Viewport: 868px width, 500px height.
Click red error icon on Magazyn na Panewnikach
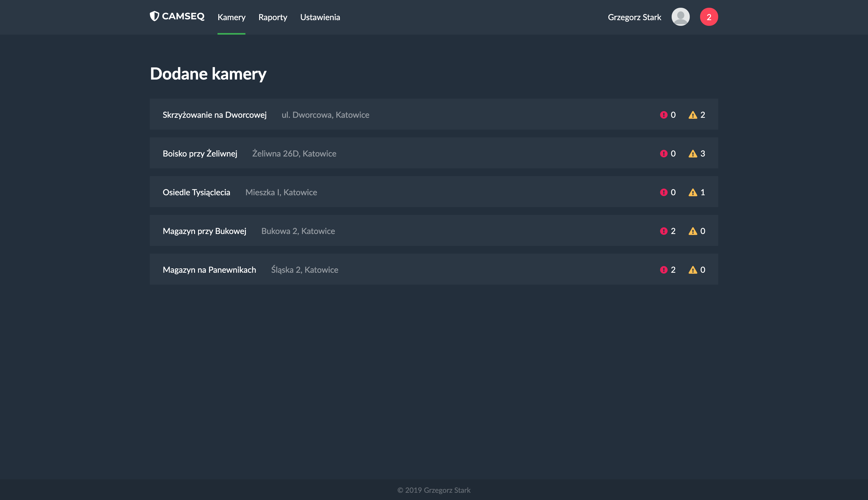pyautogui.click(x=663, y=270)
